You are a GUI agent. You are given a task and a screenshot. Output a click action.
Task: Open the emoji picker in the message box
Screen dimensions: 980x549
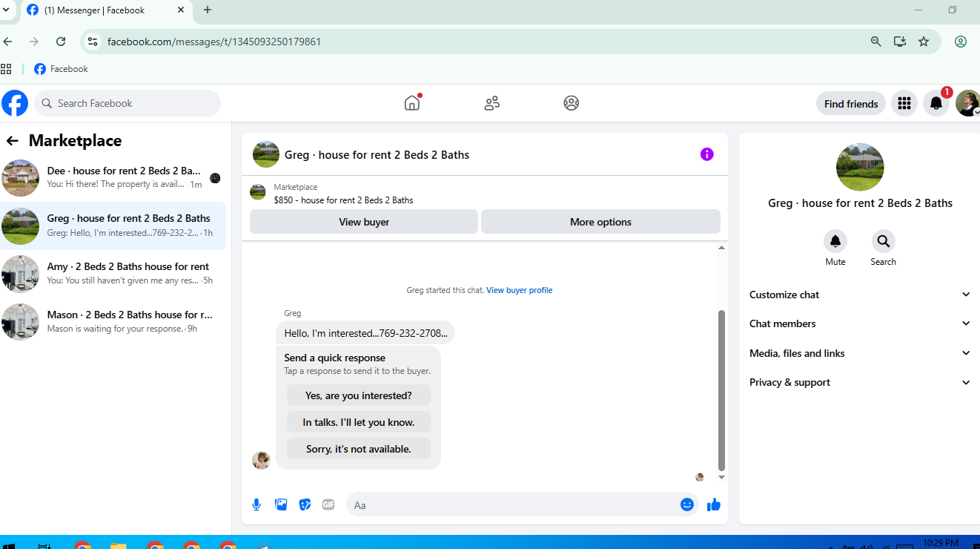coord(687,504)
